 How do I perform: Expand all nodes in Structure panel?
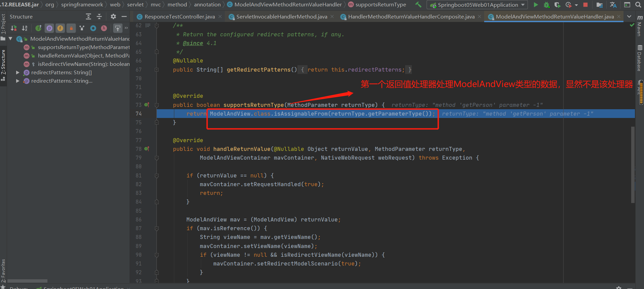88,16
